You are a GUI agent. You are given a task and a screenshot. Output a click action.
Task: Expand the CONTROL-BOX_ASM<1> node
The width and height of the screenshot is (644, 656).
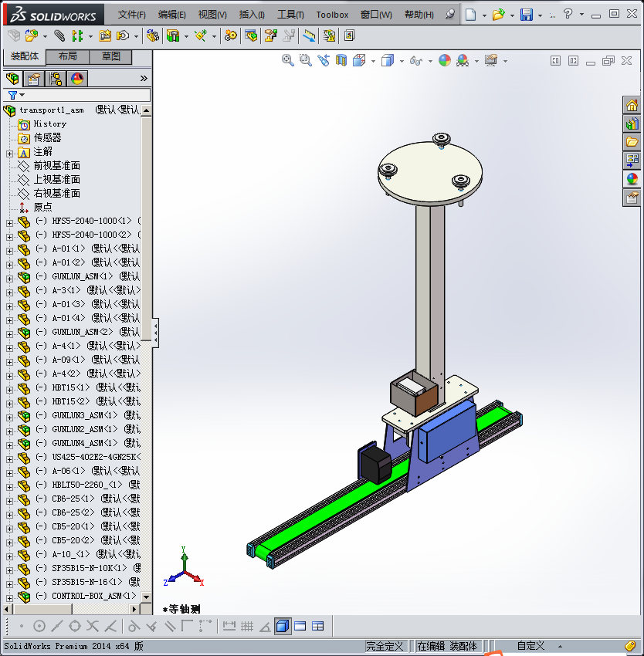[x=9, y=598]
